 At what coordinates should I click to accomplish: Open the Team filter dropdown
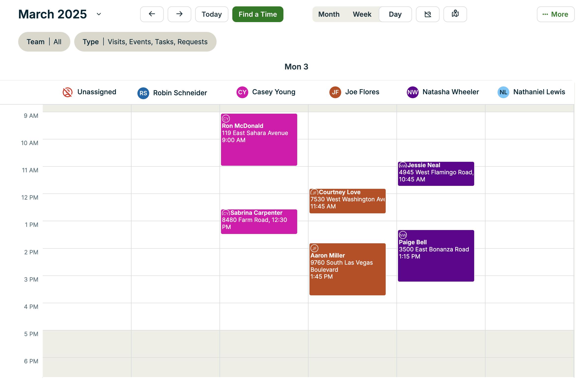[44, 42]
